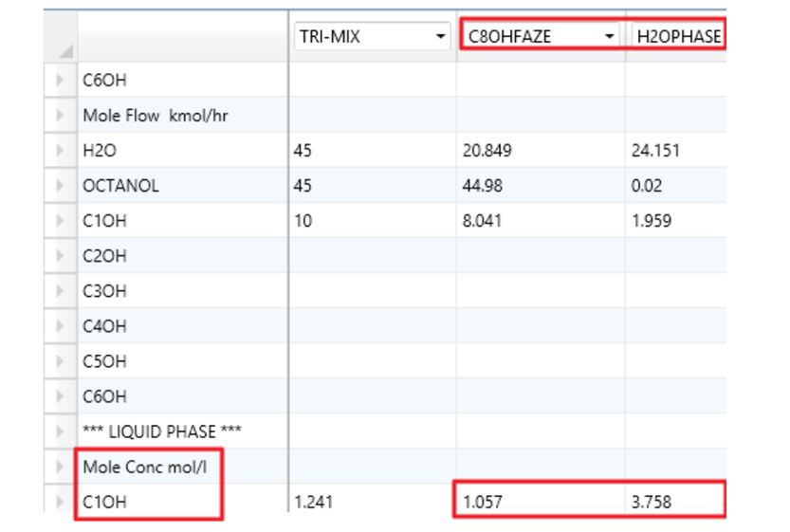Image resolution: width=790 pixels, height=532 pixels.
Task: Click the C1OH concentration 1.057 cell
Action: click(485, 502)
